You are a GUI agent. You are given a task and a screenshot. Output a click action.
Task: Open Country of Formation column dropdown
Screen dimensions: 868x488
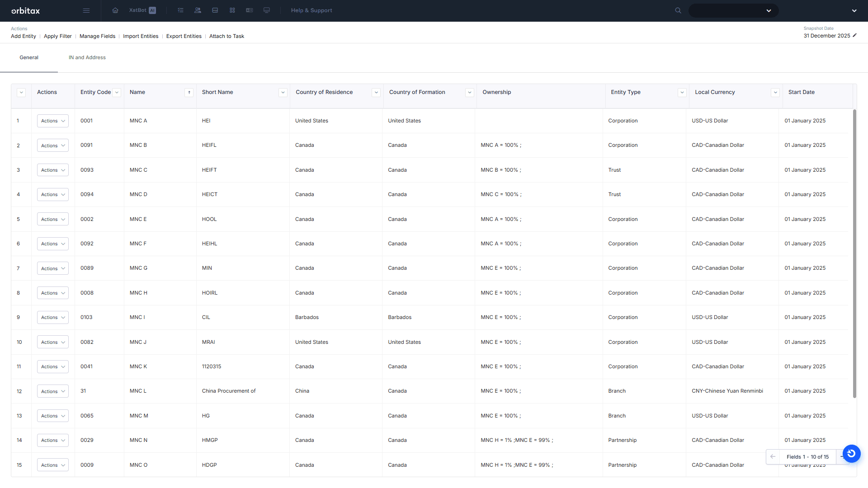tap(470, 93)
